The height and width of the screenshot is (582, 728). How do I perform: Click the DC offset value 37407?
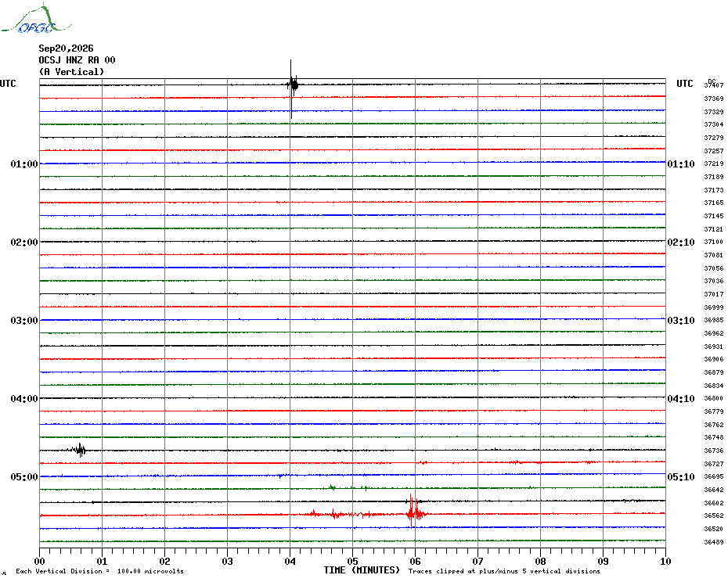point(714,85)
